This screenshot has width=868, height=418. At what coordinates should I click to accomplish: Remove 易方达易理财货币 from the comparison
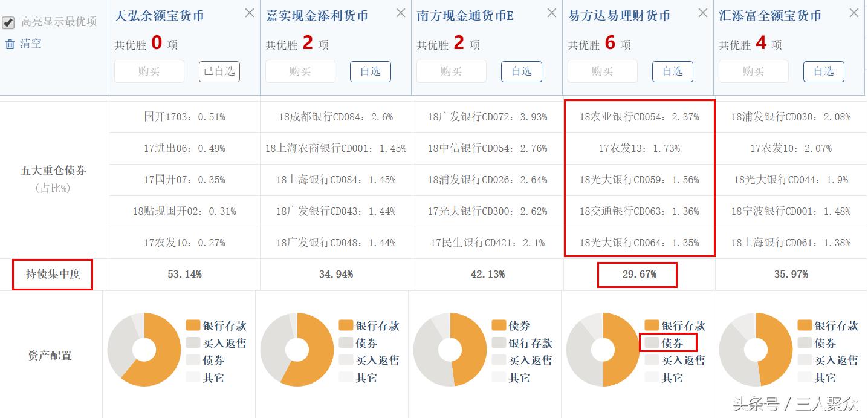[703, 12]
